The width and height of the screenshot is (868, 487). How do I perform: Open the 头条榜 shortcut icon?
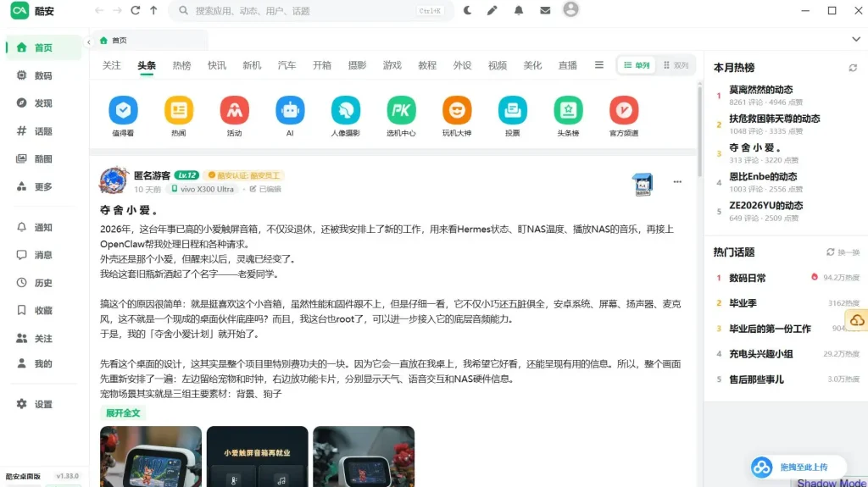(568, 110)
